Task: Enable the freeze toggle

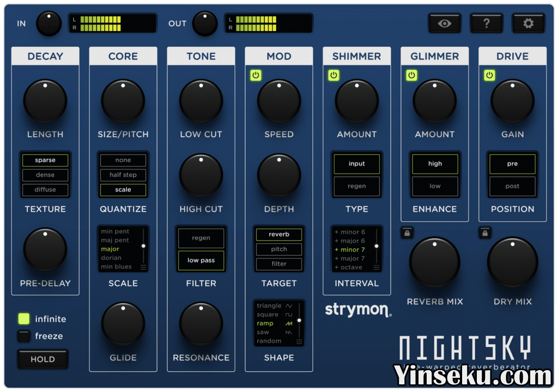Action: [23, 336]
